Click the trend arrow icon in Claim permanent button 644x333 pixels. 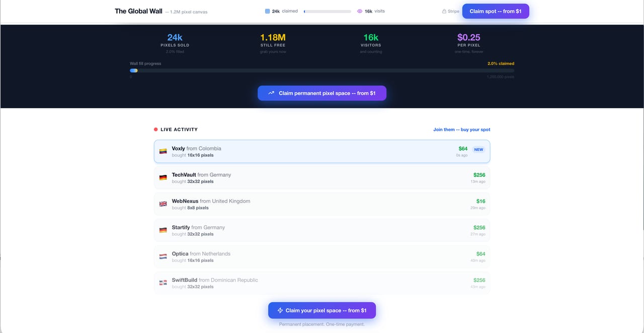click(x=271, y=93)
